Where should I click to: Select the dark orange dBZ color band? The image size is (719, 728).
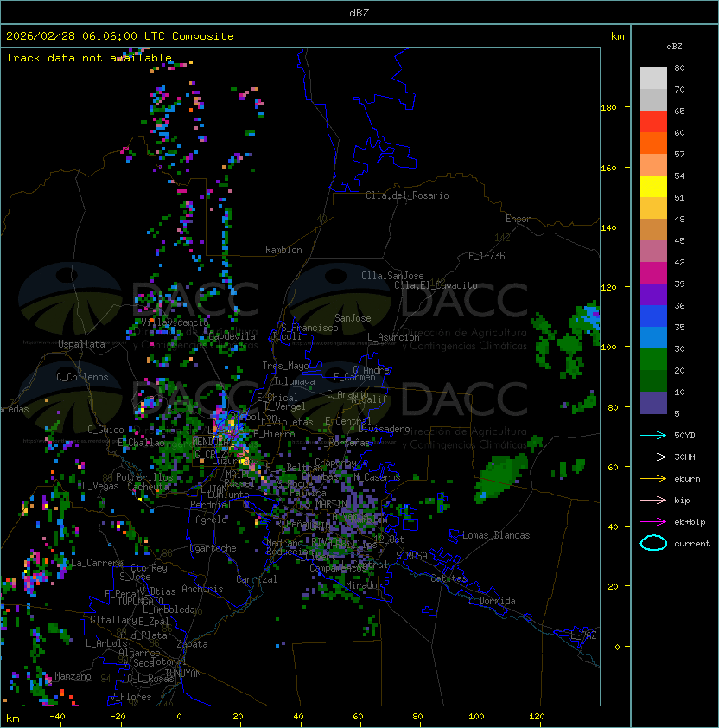click(x=653, y=144)
